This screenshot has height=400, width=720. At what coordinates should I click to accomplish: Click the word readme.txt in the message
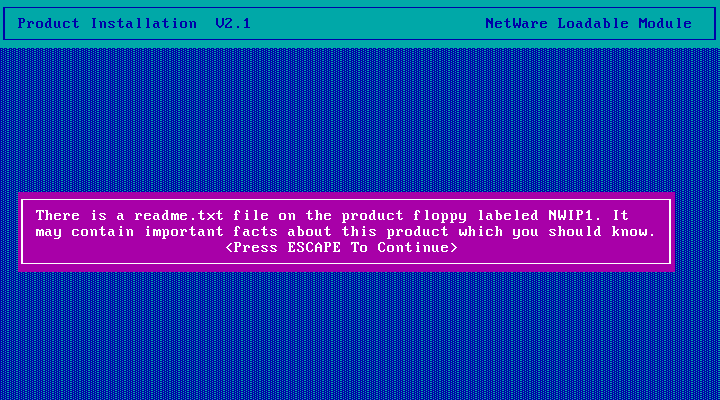coord(179,215)
